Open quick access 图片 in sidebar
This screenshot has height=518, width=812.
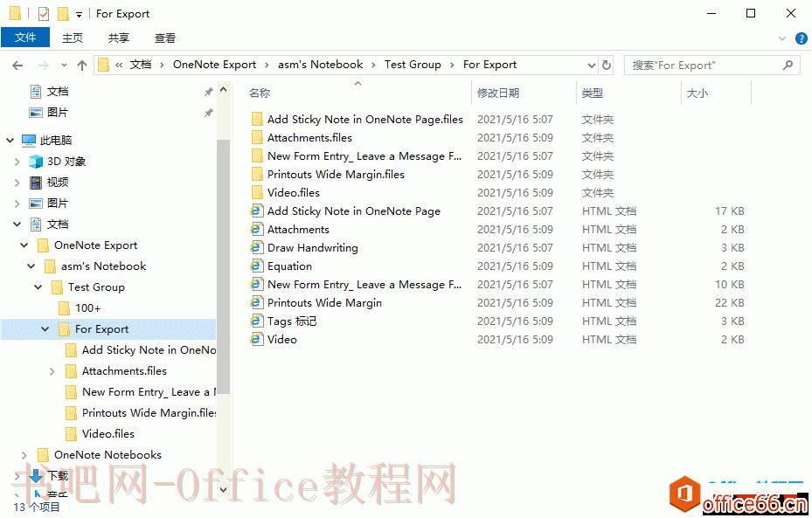[58, 113]
